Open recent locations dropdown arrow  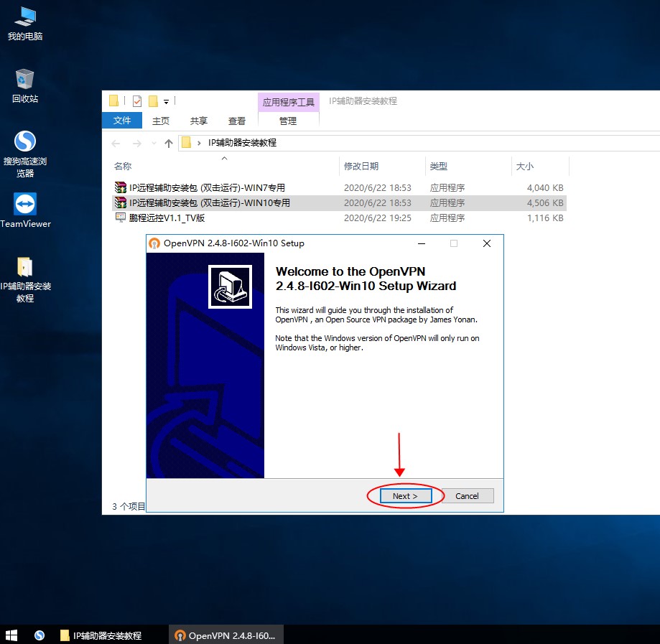(x=154, y=144)
